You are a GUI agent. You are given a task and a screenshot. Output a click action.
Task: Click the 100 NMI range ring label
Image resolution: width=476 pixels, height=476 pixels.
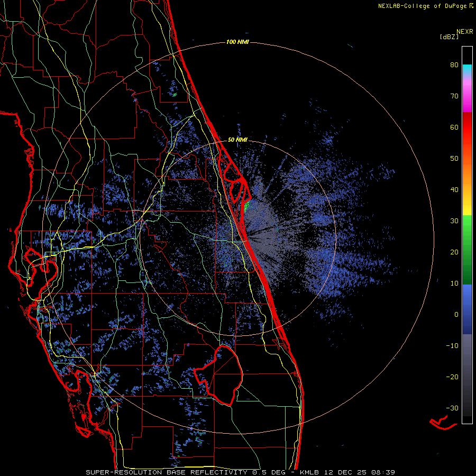point(237,42)
